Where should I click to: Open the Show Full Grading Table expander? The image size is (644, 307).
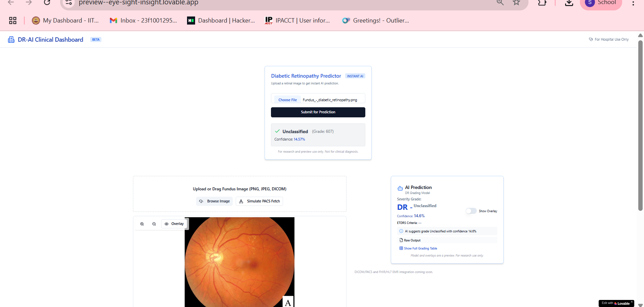pos(420,248)
